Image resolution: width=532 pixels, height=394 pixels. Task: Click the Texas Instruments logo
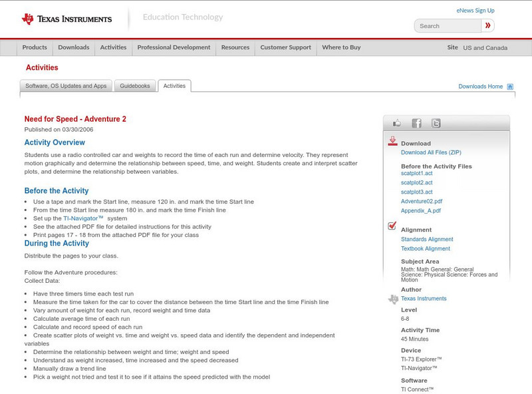pyautogui.click(x=66, y=19)
